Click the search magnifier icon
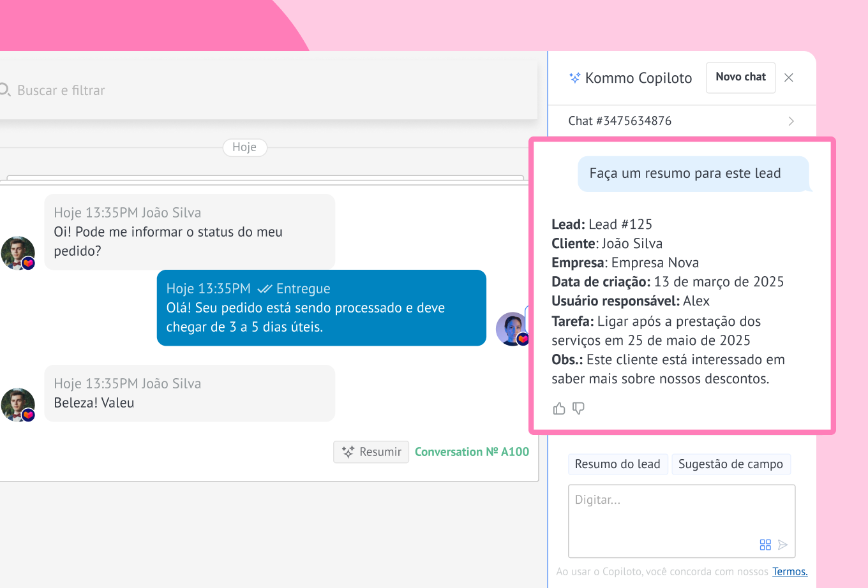The width and height of the screenshot is (868, 588). click(5, 90)
